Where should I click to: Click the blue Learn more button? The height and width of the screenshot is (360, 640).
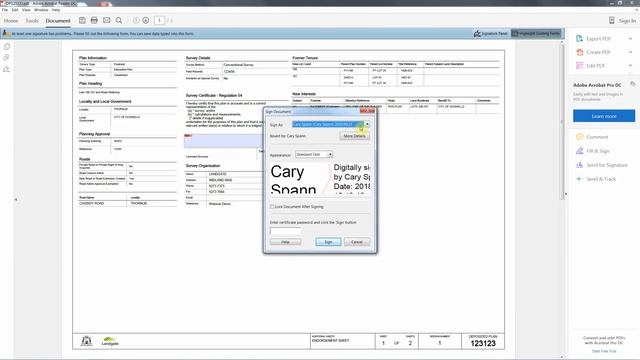click(604, 116)
